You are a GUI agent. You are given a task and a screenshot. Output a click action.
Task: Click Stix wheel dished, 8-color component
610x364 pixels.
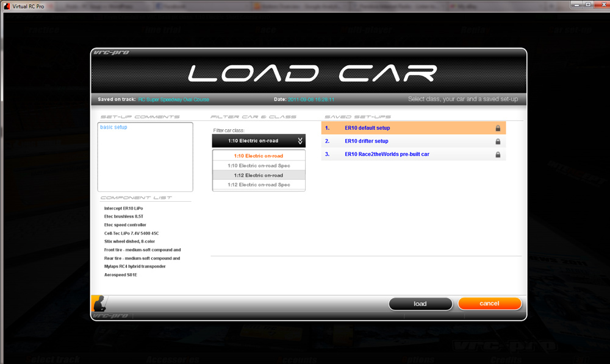point(129,241)
